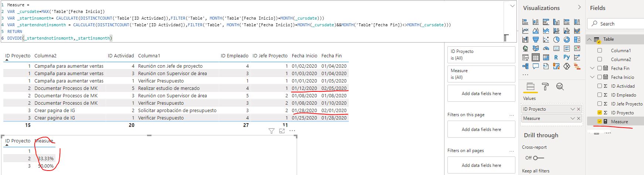Check the Fecha Inicio field
644x175 pixels.
pyautogui.click(x=600, y=77)
